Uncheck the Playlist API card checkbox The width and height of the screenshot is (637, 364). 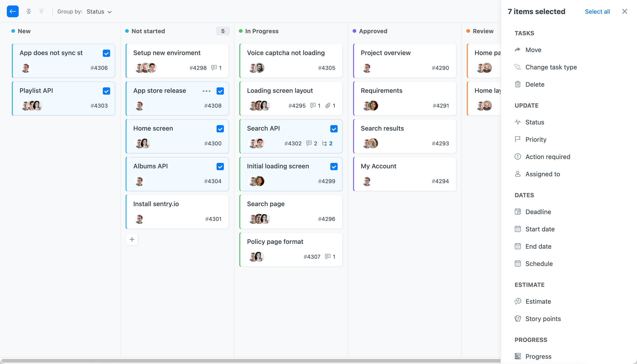point(106,91)
